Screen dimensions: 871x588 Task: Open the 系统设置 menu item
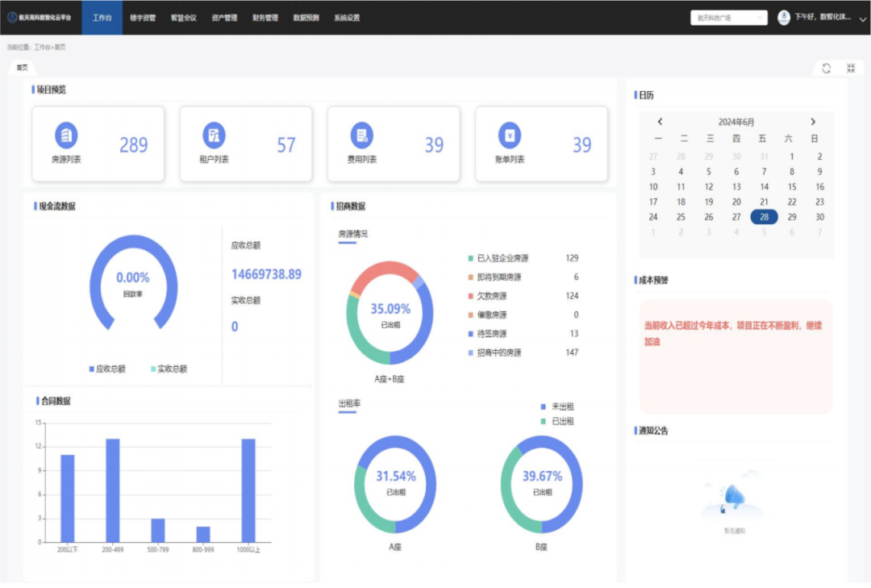(347, 18)
